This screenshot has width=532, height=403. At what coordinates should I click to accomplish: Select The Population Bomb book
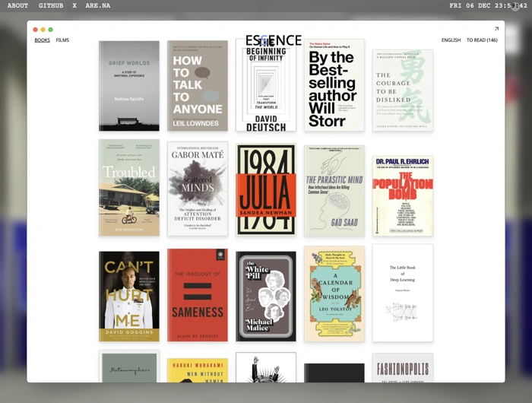coord(403,195)
